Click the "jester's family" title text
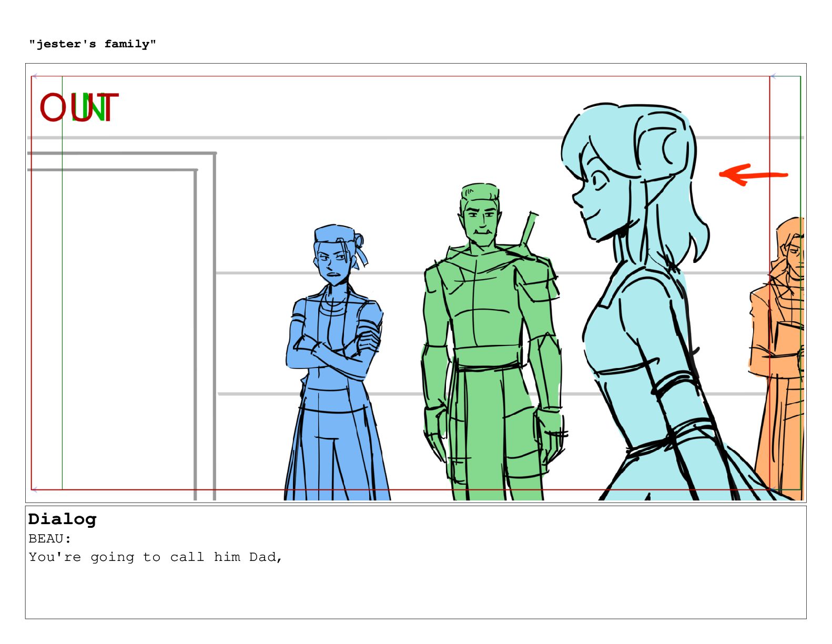 pyautogui.click(x=93, y=44)
